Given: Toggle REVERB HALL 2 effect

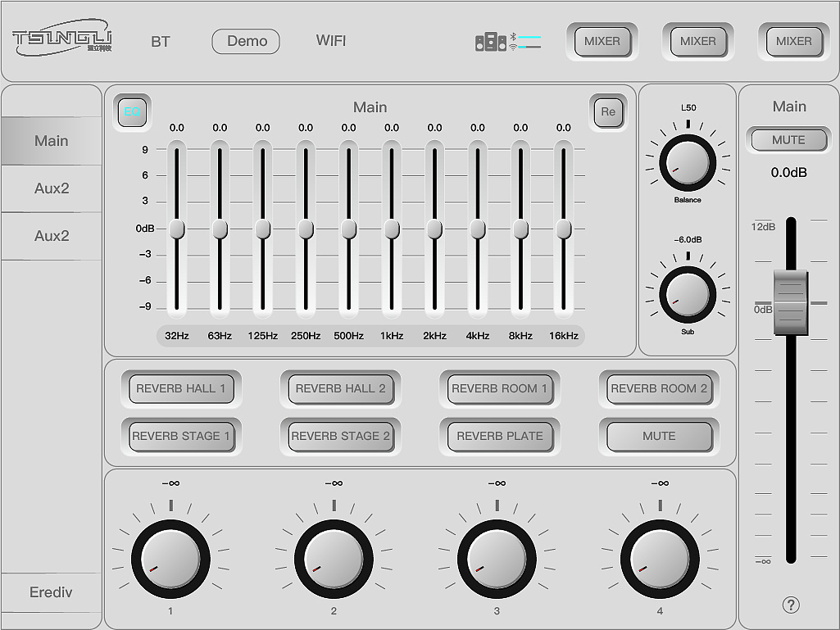Looking at the screenshot, I should point(341,389).
